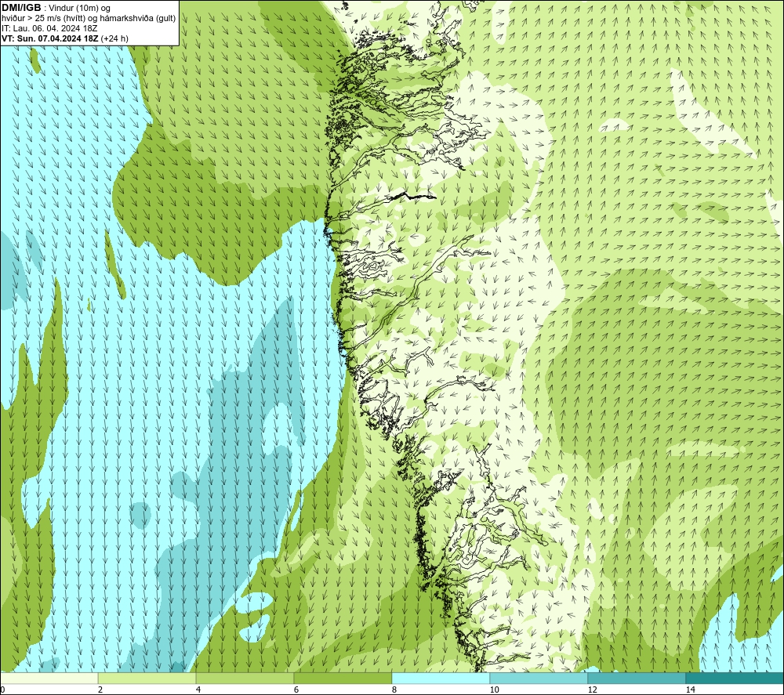Viewport: 784px width, 695px height.
Task: Select the palest 0–2 color scale swatch
Action: (x=49, y=678)
